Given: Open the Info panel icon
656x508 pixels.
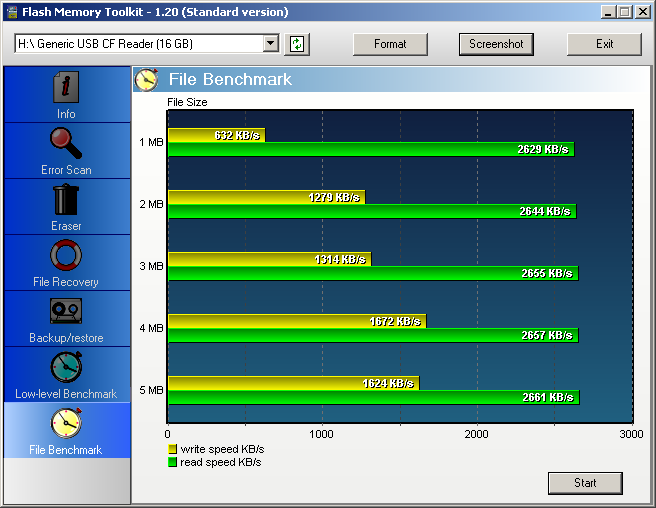Looking at the screenshot, I should coord(66,89).
